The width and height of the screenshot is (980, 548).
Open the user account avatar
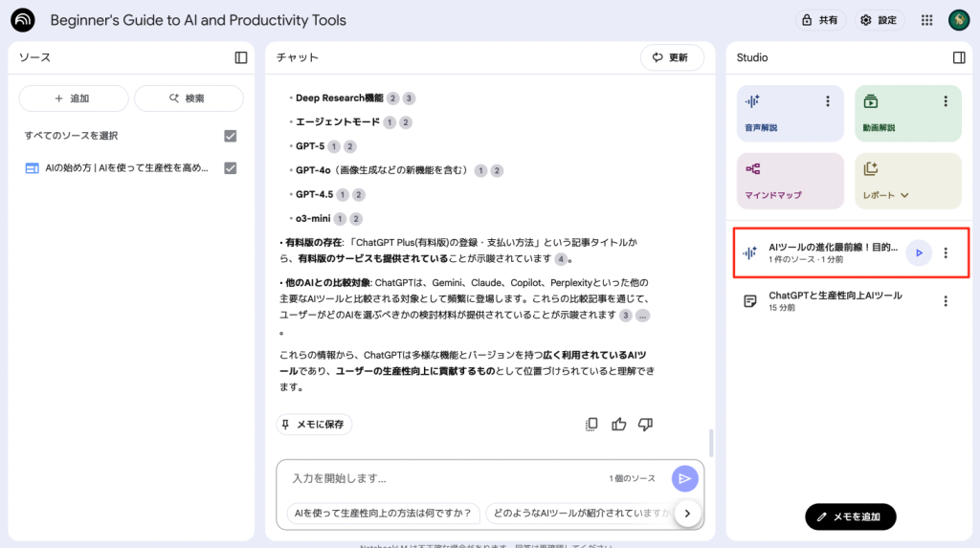(959, 20)
